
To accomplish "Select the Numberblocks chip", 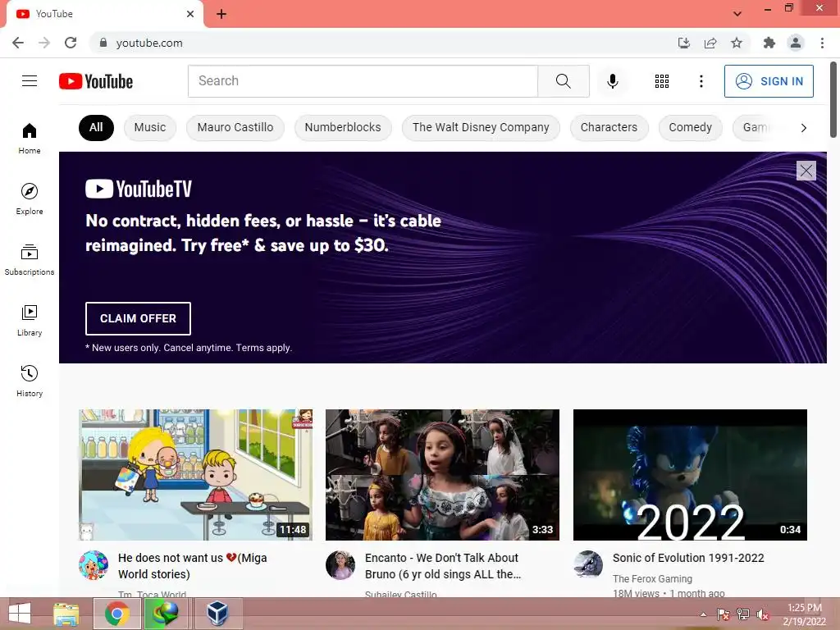I will point(343,127).
